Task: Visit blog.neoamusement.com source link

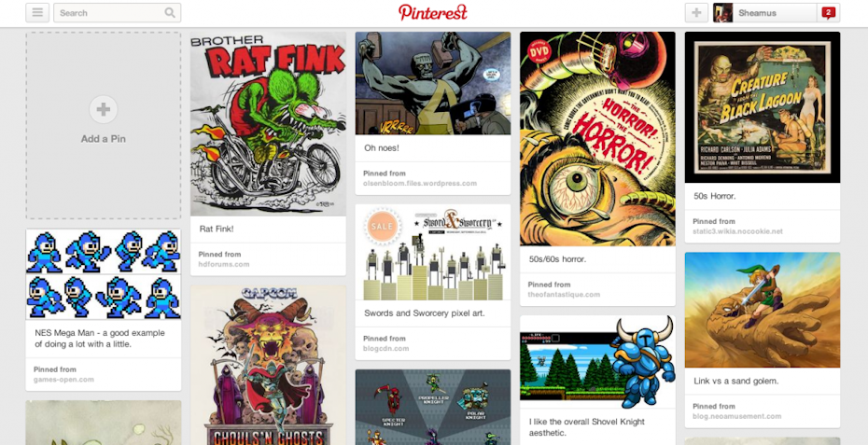Action: tap(736, 416)
